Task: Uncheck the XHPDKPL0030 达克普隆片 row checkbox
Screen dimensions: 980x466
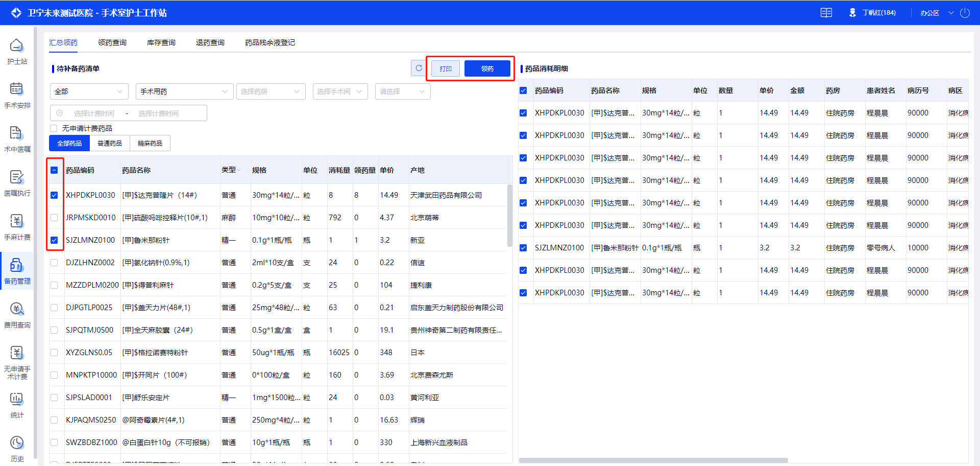Action: 54,195
